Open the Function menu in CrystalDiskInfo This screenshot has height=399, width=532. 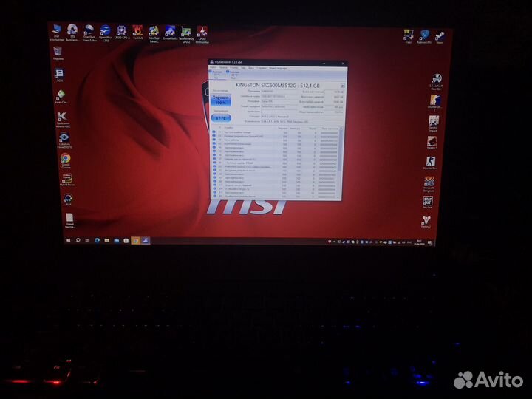[234, 67]
